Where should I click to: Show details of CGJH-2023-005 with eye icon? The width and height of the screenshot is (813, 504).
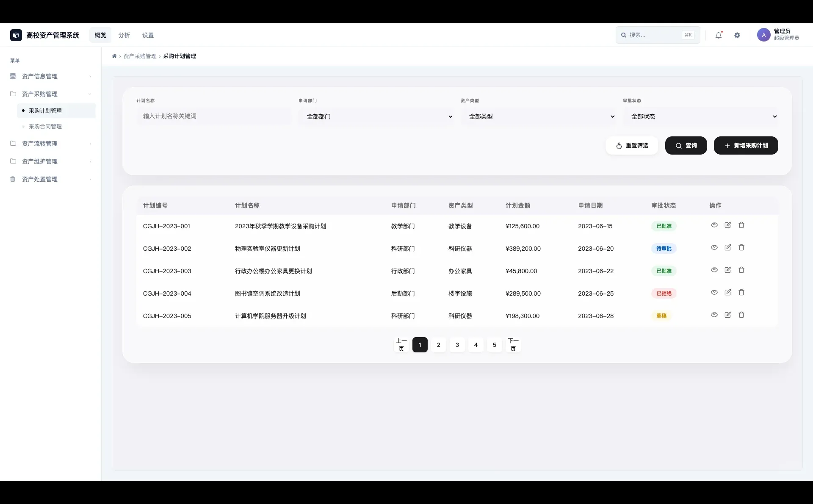[714, 315]
